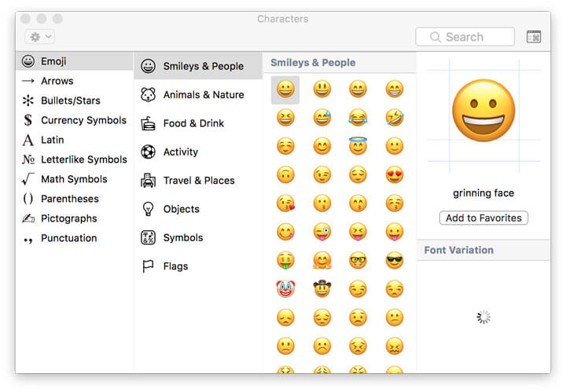
Task: Select the face blowing a kiss emoji
Action: point(285,203)
